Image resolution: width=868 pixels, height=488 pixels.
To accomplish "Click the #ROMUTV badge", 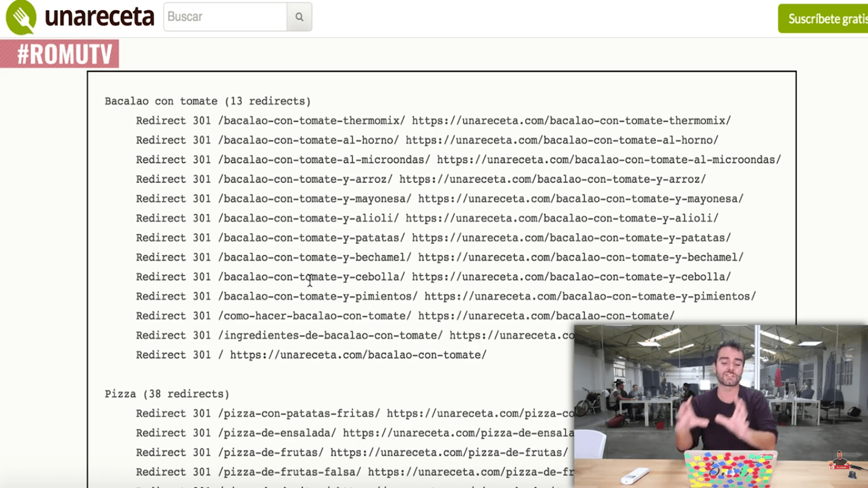I will click(60, 55).
